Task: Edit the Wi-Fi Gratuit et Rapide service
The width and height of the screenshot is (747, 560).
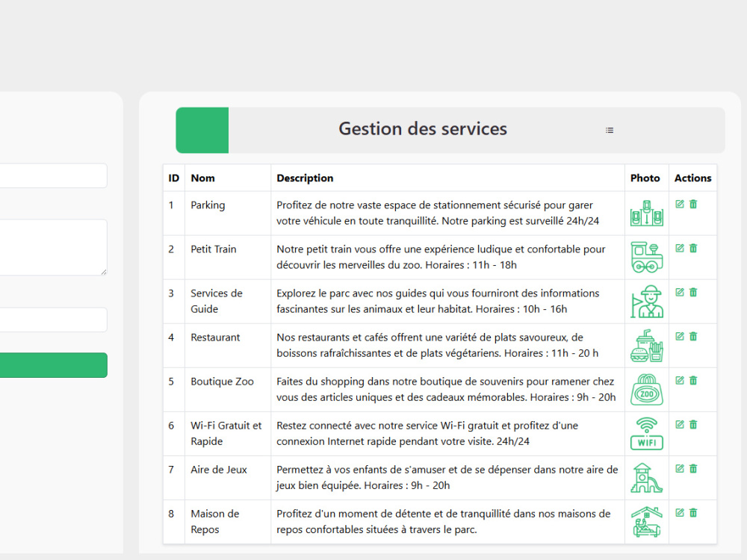Action: (680, 424)
